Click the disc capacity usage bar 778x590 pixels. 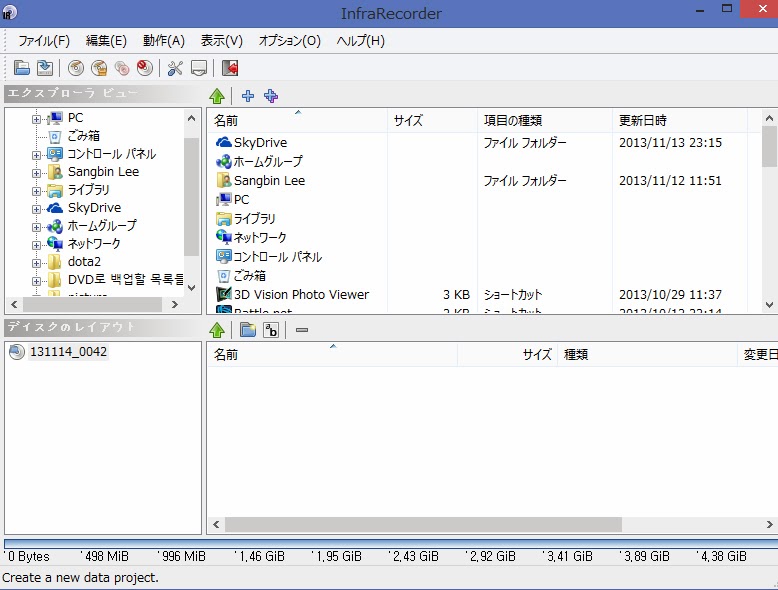pos(391,543)
